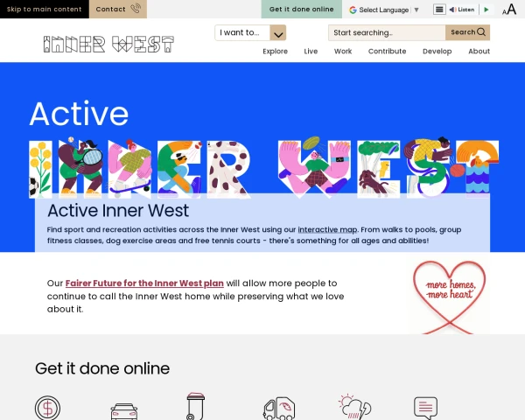Open the Contribute menu
Image resolution: width=525 pixels, height=420 pixels.
coord(387,52)
